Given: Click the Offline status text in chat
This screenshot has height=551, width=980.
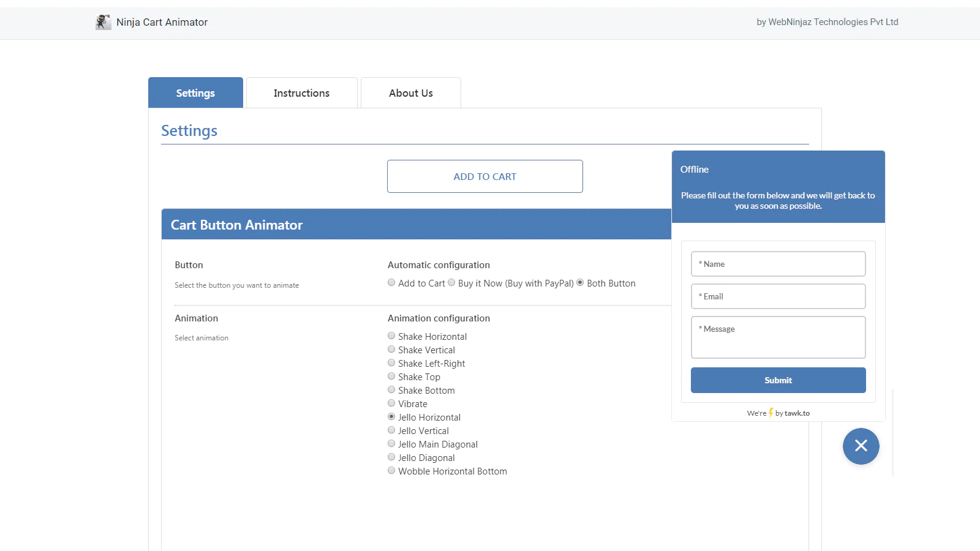Looking at the screenshot, I should click(695, 170).
